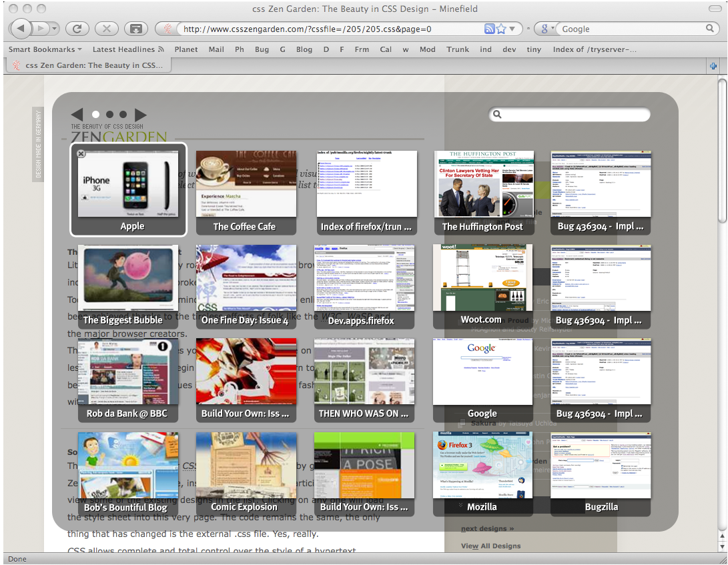Open the Bugzilla thumbnail
Image resolution: width=728 pixels, height=565 pixels.
point(601,474)
